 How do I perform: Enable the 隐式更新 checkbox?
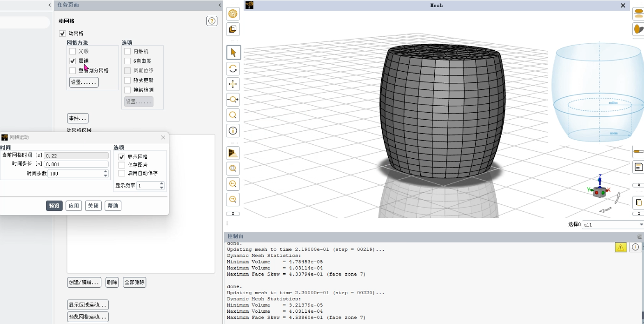coord(127,81)
